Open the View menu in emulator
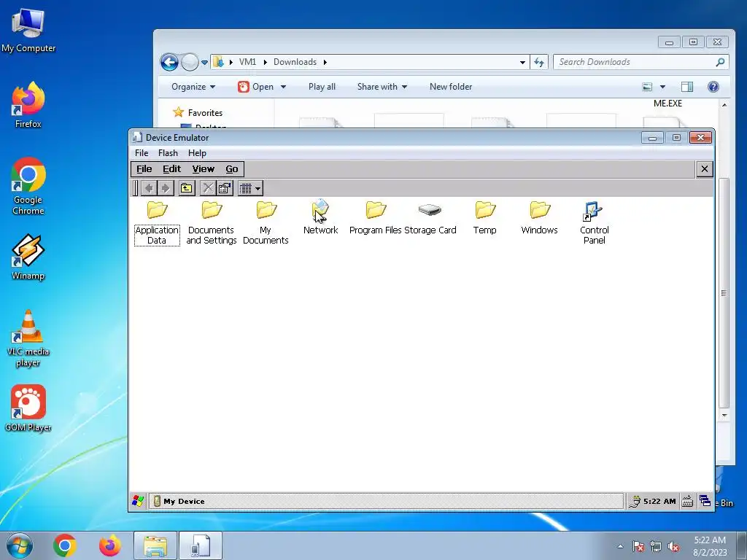Screen dimensions: 747x560 204,169
